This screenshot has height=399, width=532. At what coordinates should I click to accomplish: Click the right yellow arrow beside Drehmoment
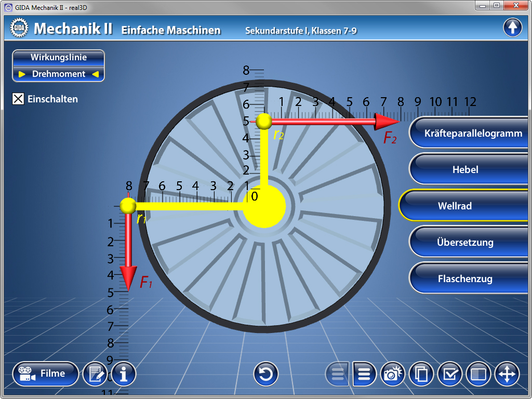tap(95, 74)
